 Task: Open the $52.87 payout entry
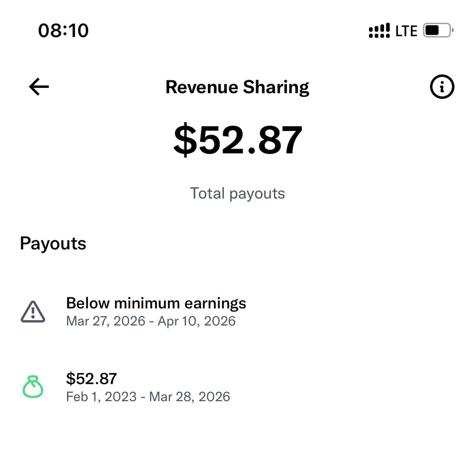pos(238,387)
